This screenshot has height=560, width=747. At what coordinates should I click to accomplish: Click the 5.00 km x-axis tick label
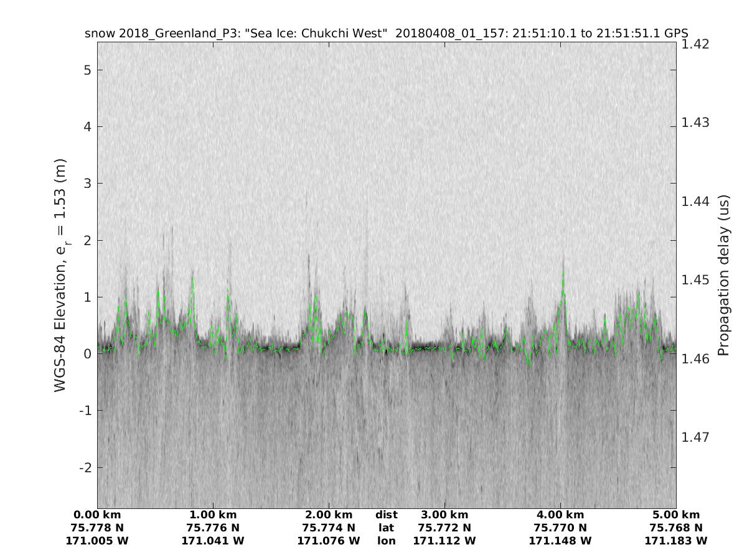click(676, 515)
